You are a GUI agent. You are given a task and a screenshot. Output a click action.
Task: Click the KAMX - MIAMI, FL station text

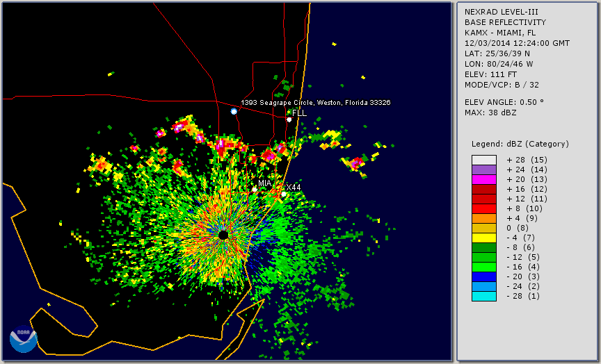pos(500,33)
